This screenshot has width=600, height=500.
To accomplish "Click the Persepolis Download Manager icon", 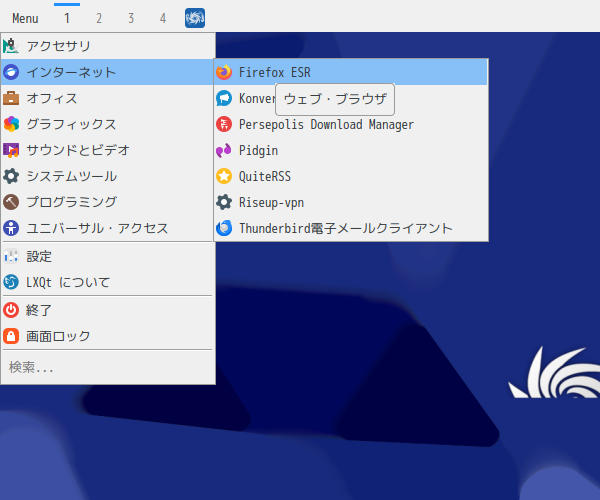I will coord(224,124).
